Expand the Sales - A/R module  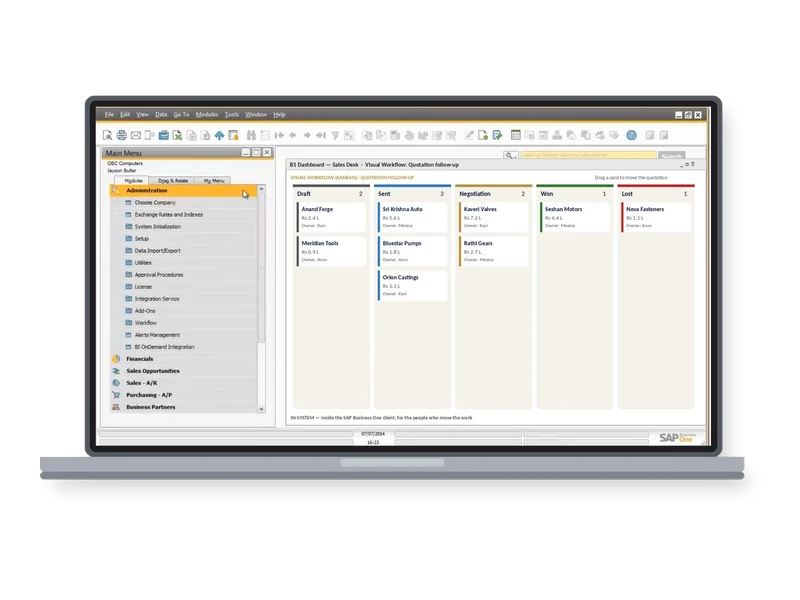(183, 383)
